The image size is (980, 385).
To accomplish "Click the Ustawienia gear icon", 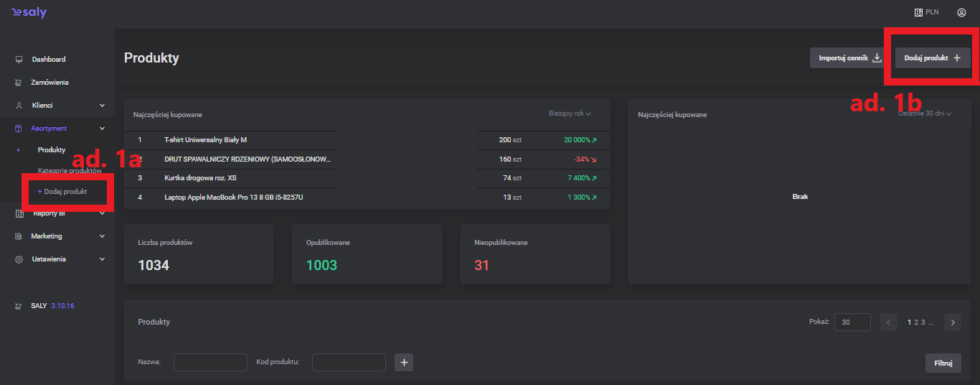I will (x=19, y=259).
